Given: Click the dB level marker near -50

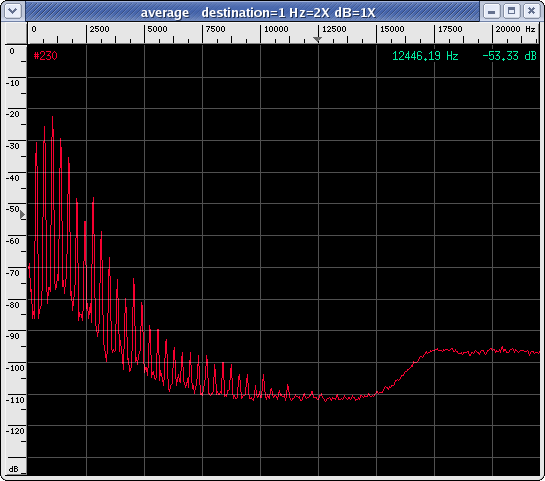Looking at the screenshot, I should 23,214.
